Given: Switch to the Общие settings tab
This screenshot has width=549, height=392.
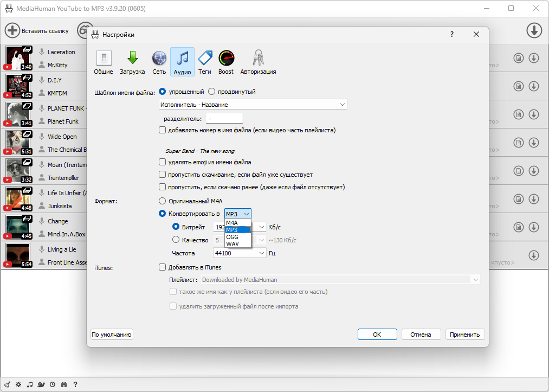Looking at the screenshot, I should 104,62.
